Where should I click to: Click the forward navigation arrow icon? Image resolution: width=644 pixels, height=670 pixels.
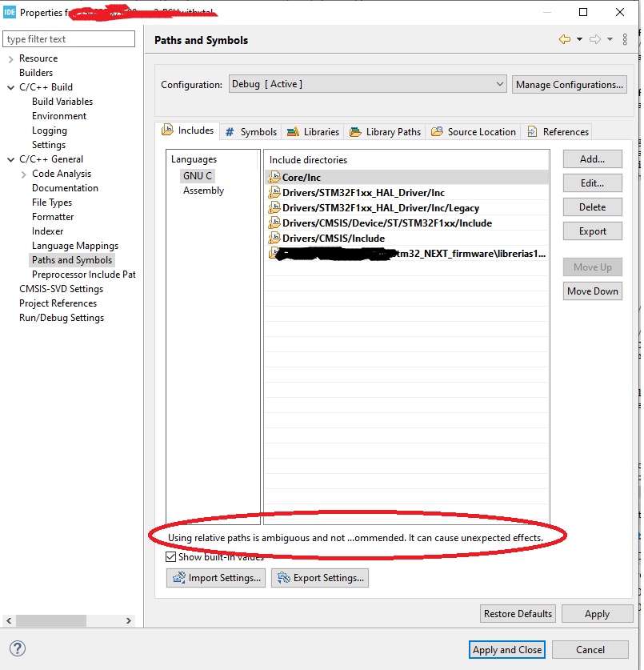(x=595, y=40)
